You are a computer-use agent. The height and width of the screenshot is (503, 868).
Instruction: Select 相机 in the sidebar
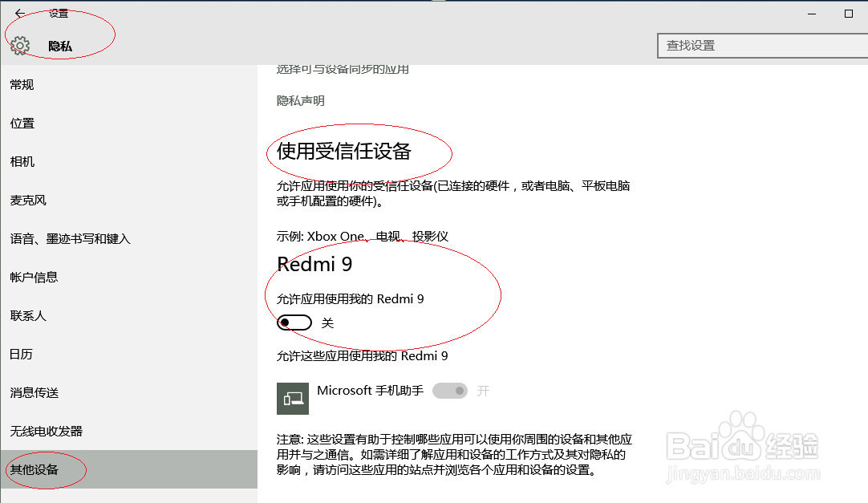coord(129,161)
